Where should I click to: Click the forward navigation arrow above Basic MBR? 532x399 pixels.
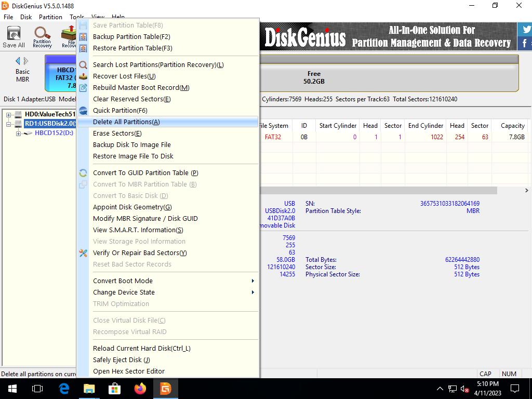tap(27, 61)
